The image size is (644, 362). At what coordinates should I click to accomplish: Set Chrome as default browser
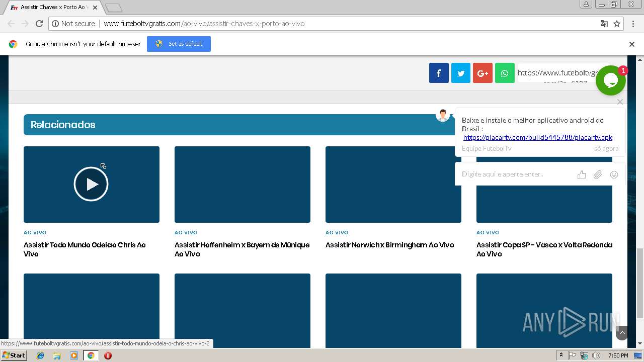tap(179, 44)
